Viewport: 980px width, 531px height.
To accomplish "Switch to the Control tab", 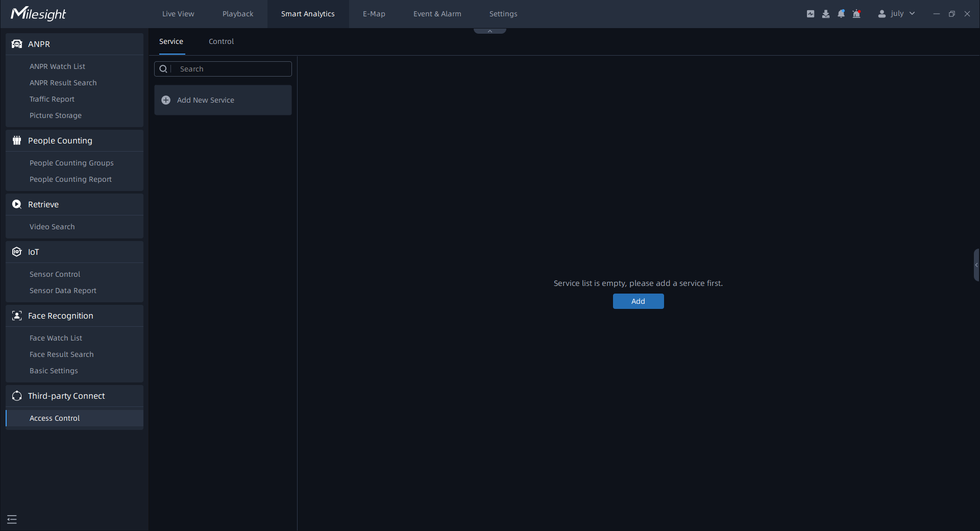I will click(221, 41).
